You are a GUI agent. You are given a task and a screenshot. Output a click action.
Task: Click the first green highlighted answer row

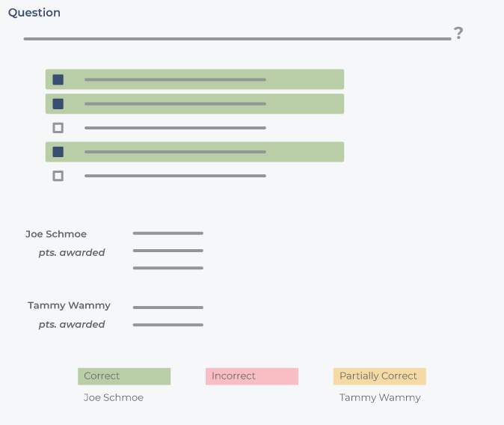[194, 79]
